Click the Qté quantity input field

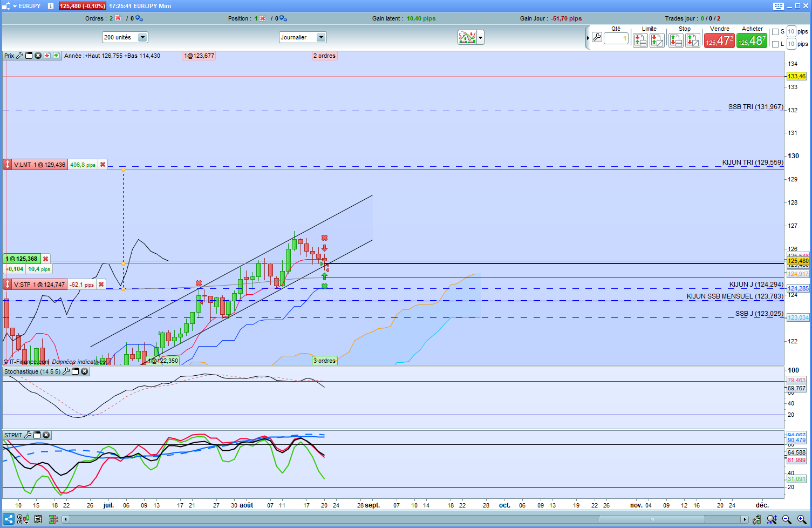coord(616,38)
